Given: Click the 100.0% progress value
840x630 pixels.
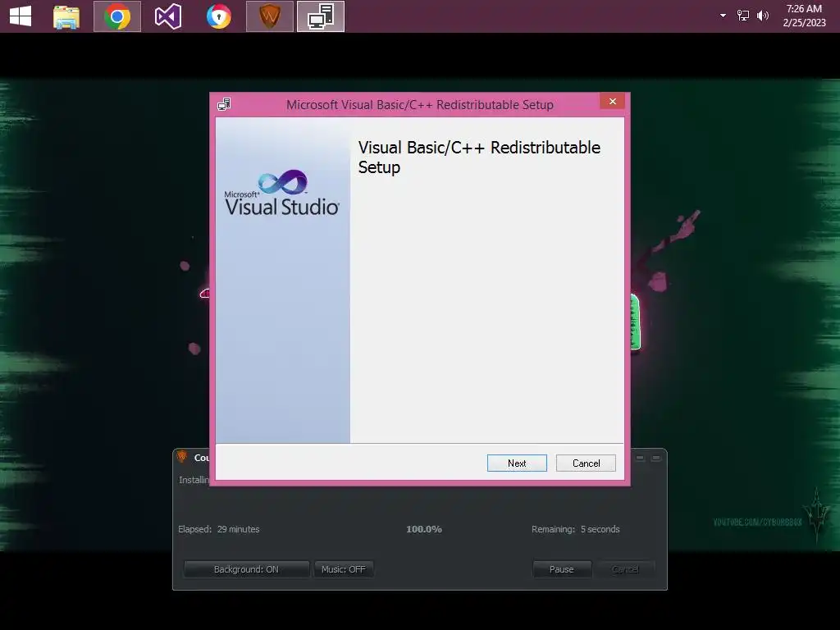Looking at the screenshot, I should [x=424, y=529].
